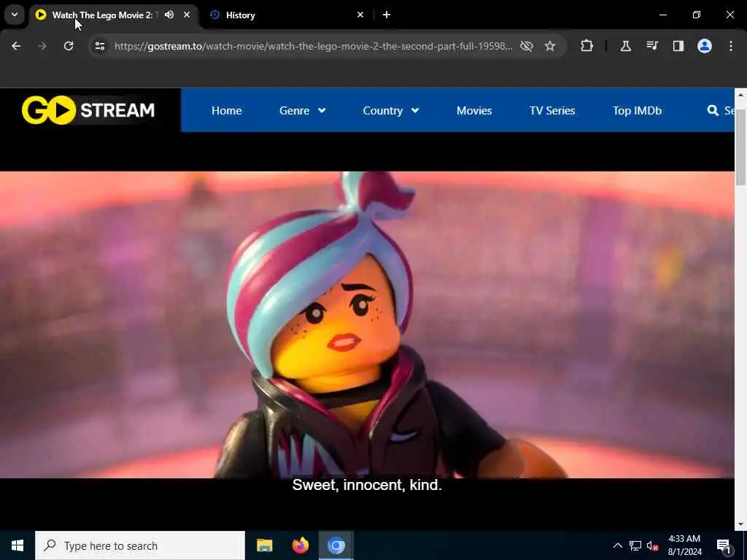Click the scrollbar up arrow
Viewport: 747px width, 560px height.
click(x=740, y=95)
